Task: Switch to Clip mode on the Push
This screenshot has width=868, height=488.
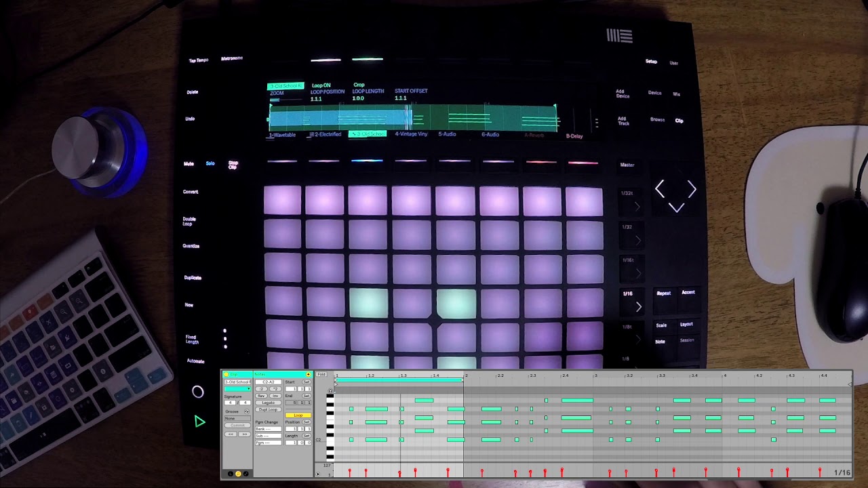Action: click(679, 121)
